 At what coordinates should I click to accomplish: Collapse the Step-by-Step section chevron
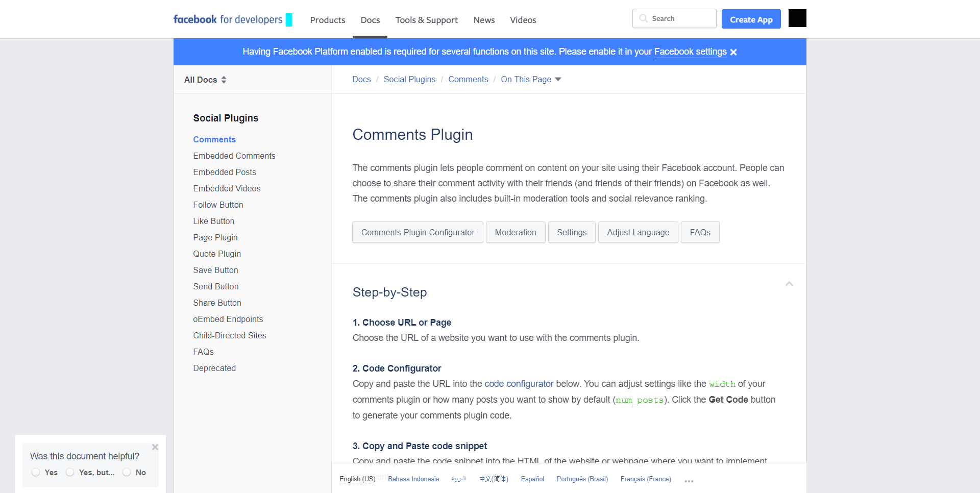tap(789, 284)
